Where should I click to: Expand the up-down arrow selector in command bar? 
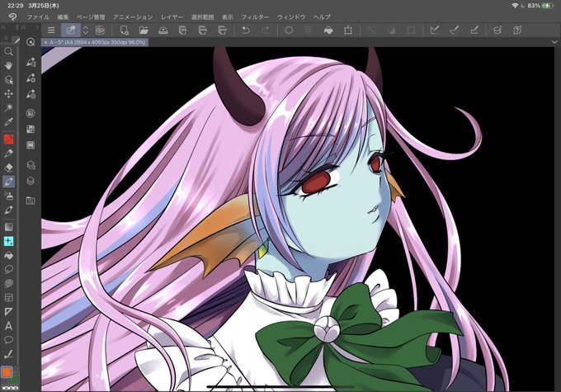click(86, 30)
